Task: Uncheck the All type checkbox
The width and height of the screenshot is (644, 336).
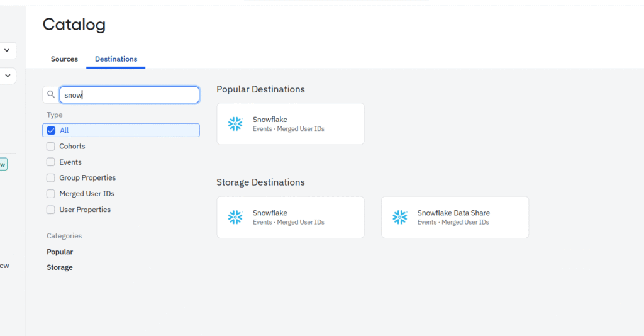Action: click(52, 130)
